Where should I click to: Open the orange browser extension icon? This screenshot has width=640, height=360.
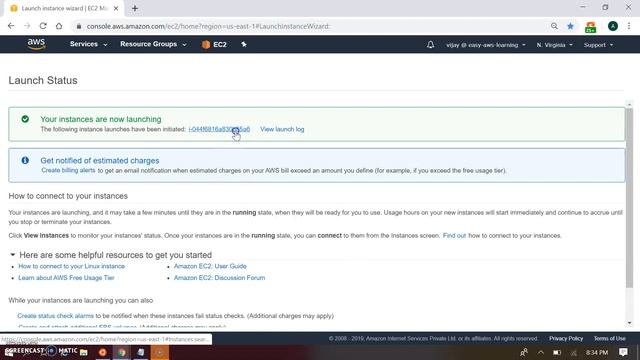coord(591,27)
